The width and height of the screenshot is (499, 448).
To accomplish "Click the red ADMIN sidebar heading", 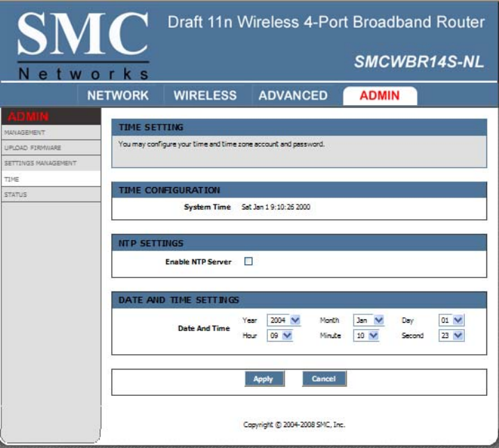I will 29,116.
